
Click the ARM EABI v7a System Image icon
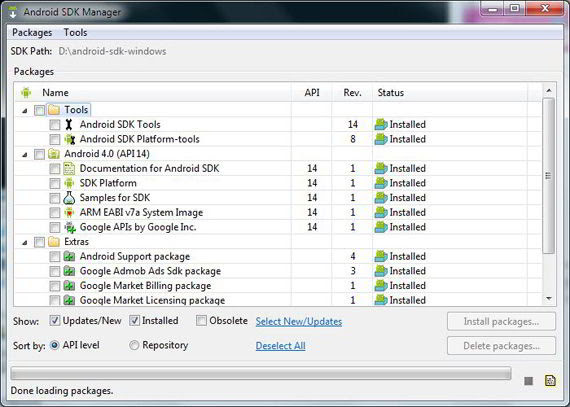(69, 213)
